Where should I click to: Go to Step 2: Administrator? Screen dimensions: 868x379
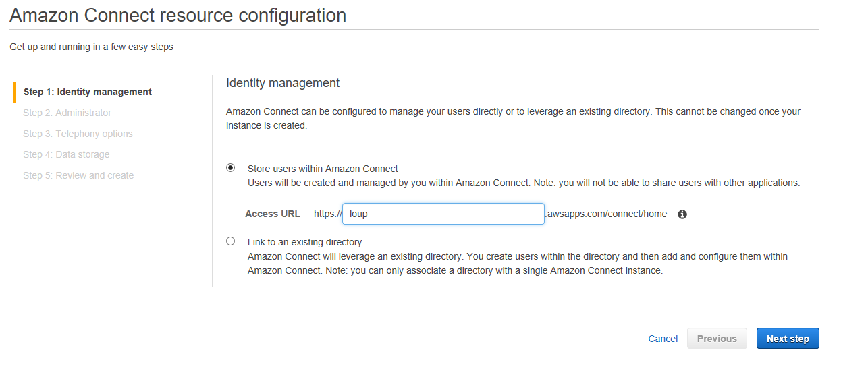pos(67,113)
